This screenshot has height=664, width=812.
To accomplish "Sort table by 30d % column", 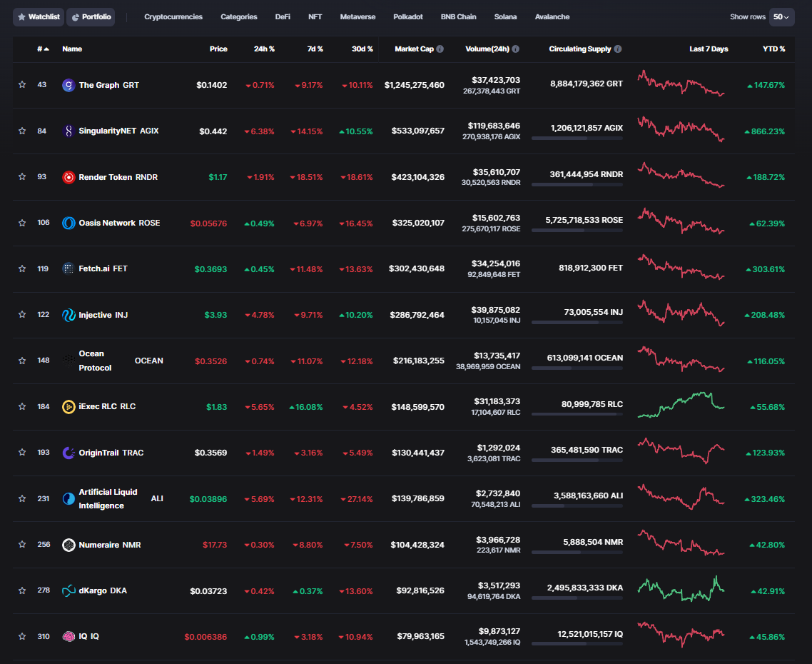I will pos(362,49).
